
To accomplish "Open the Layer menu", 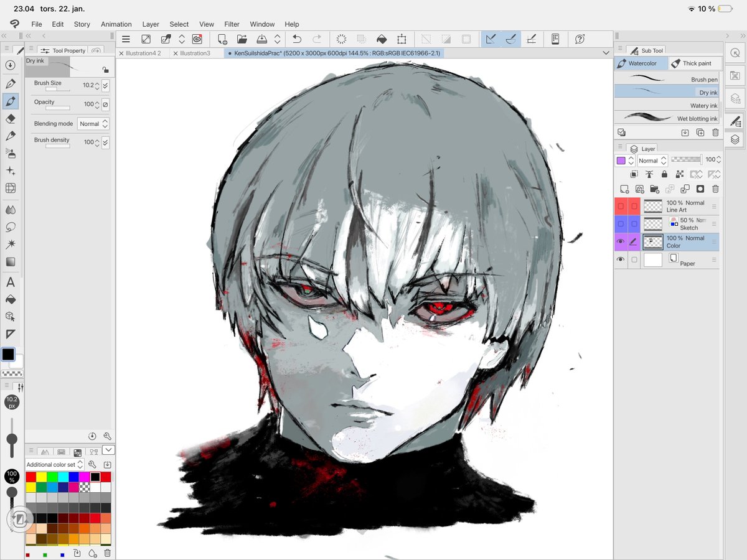I will [151, 24].
